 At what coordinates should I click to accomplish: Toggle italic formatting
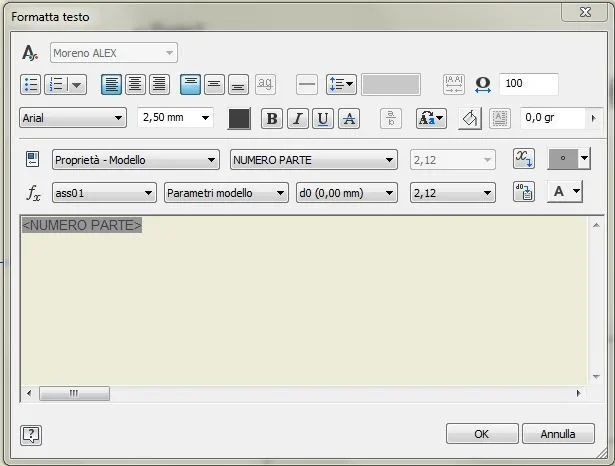tap(297, 118)
